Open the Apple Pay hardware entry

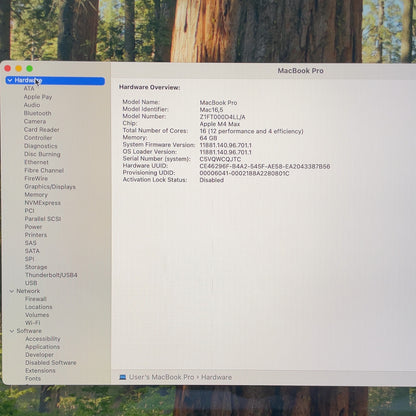click(38, 97)
